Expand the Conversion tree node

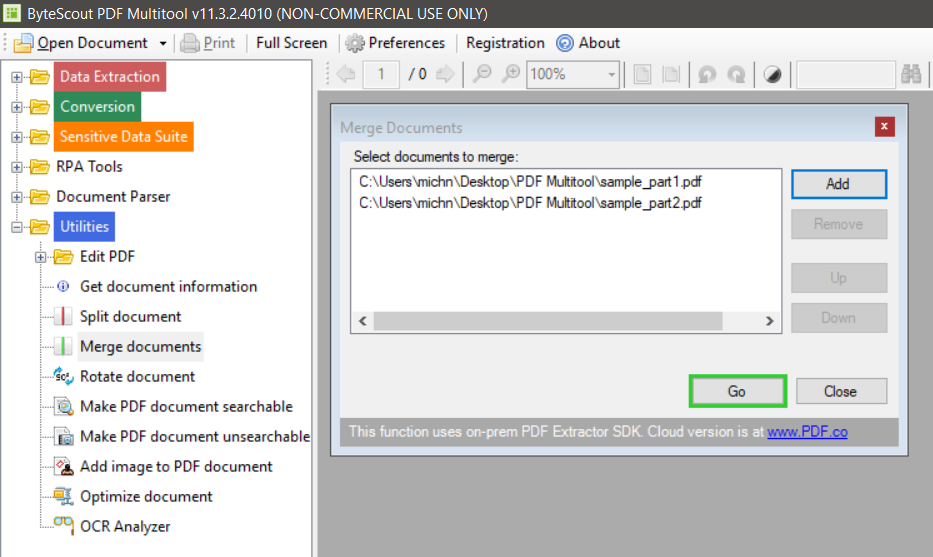pos(17,107)
